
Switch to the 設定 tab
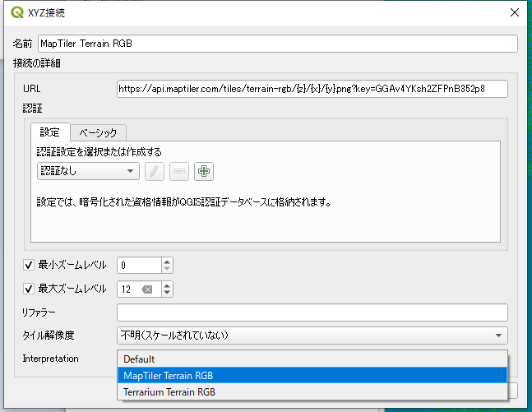click(50, 132)
